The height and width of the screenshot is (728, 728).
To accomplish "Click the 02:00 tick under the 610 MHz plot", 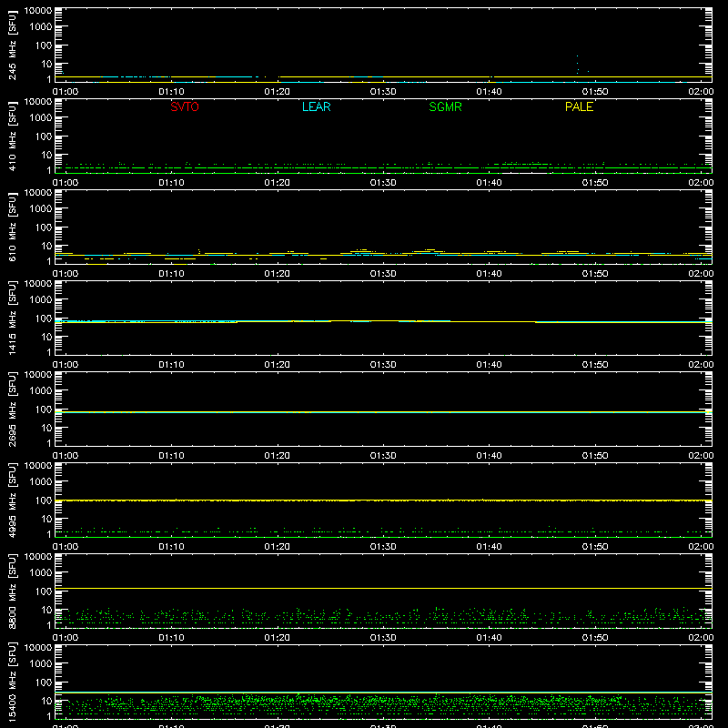I will point(701,274).
